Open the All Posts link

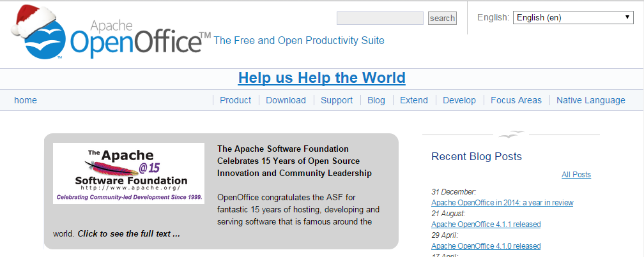[576, 175]
